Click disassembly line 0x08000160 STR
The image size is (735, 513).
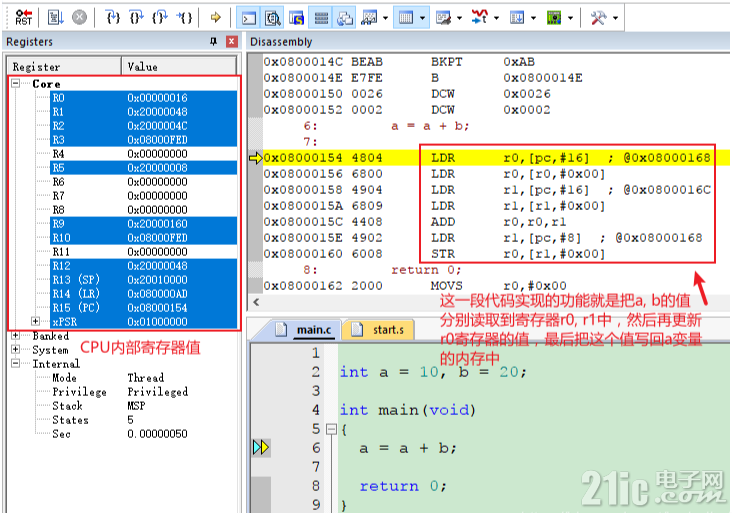(x=434, y=254)
